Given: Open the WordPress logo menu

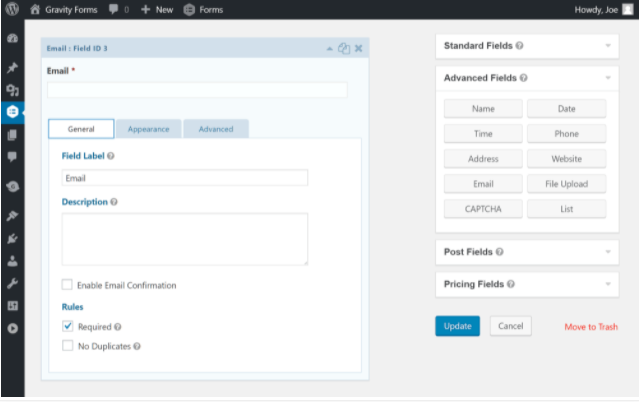Looking at the screenshot, I should click(13, 9).
